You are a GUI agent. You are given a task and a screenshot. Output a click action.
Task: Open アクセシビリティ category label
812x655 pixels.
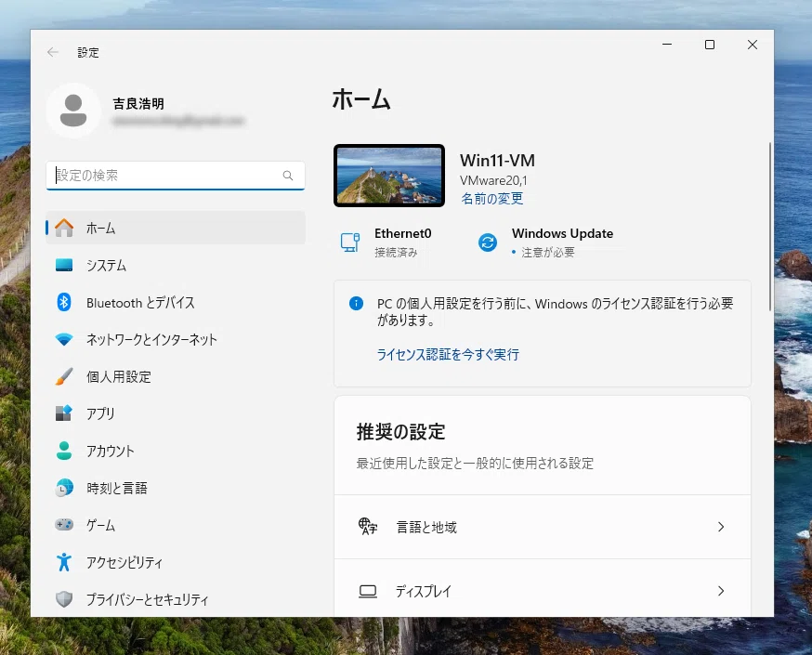click(x=124, y=563)
